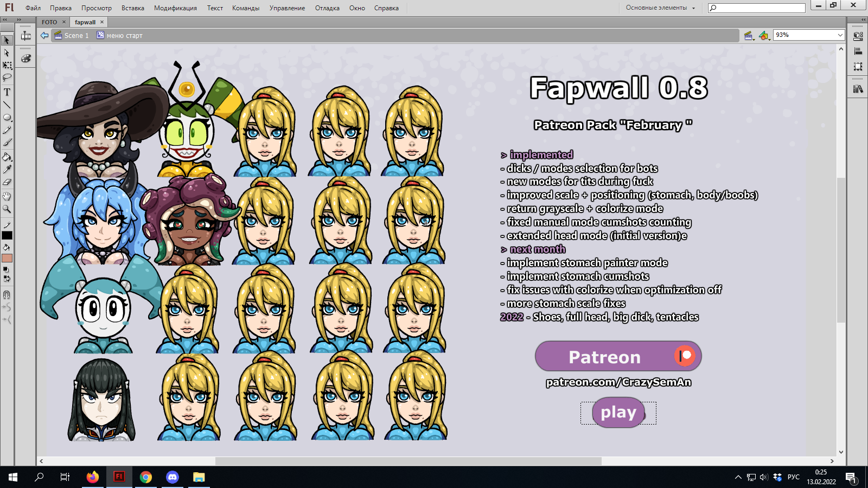Click the patreon.com/CrazySemAn link text
This screenshot has width=868, height=488.
[618, 382]
